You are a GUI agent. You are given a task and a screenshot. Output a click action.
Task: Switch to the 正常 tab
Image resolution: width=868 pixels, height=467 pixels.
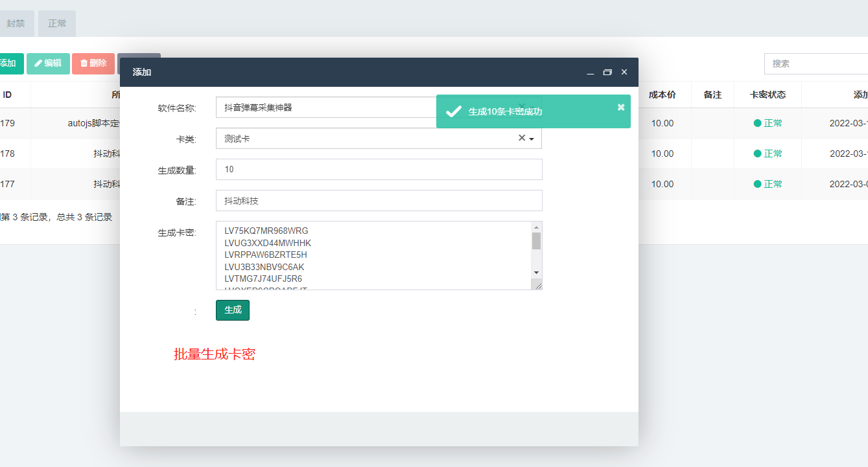(57, 23)
